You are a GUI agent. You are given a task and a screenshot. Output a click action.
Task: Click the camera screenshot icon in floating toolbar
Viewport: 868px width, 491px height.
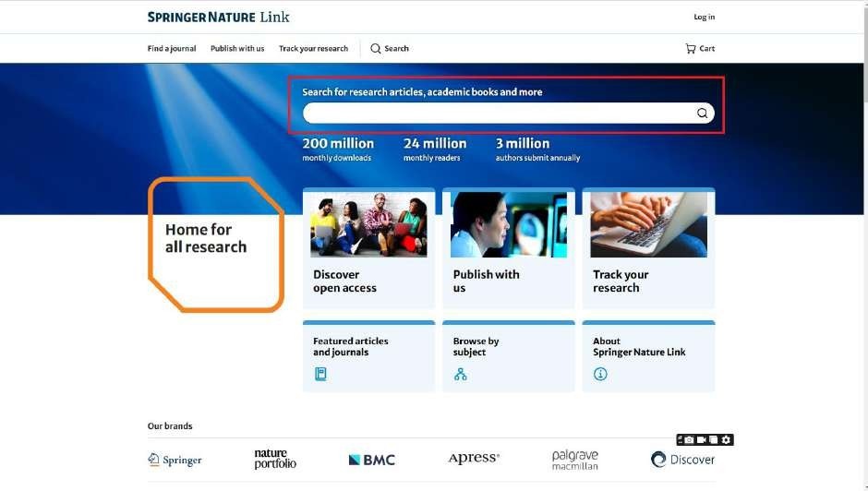pyautogui.click(x=689, y=440)
